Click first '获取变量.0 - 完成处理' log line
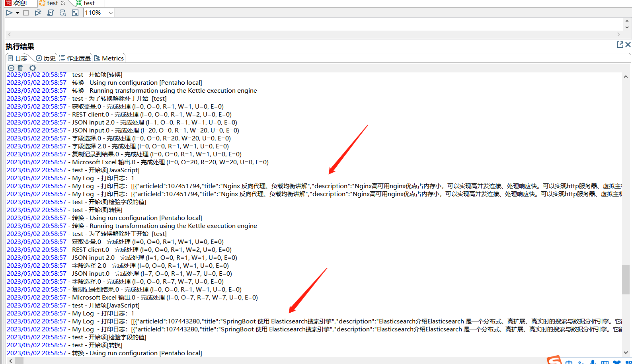 point(115,107)
